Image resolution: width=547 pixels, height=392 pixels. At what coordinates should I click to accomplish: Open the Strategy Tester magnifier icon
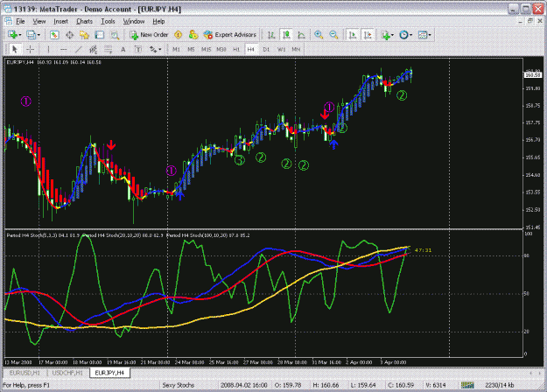coord(115,35)
